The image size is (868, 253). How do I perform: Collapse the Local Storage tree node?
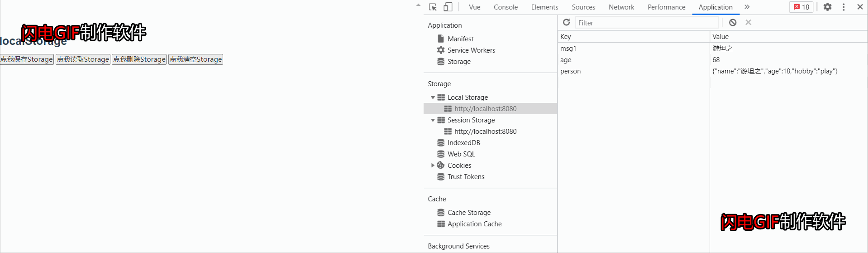pos(433,97)
